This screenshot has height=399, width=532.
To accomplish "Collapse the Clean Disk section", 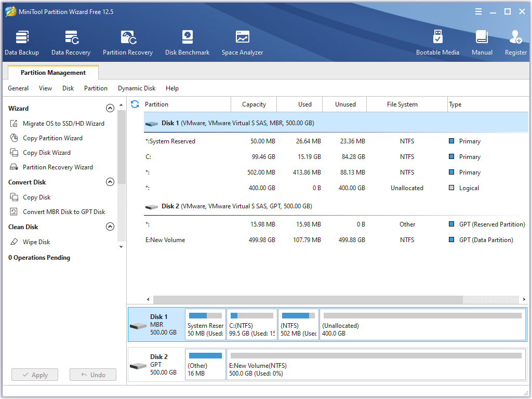I will pos(110,227).
